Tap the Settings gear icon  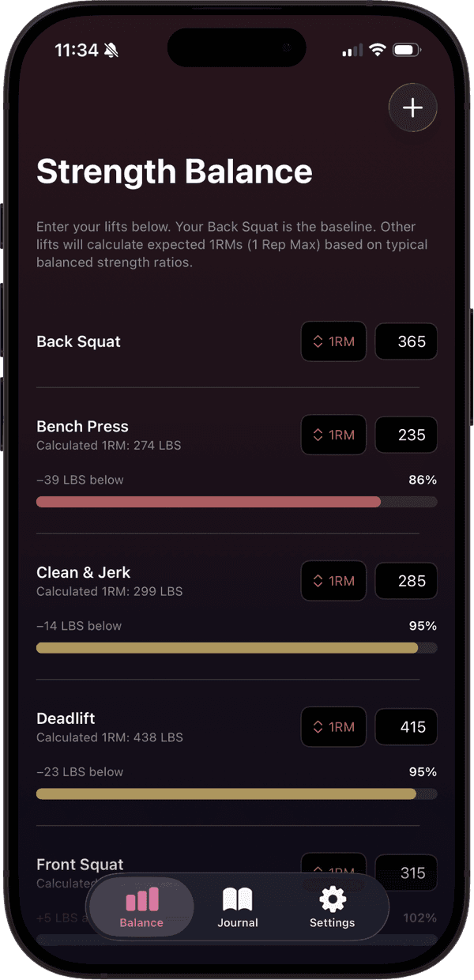coord(331,897)
